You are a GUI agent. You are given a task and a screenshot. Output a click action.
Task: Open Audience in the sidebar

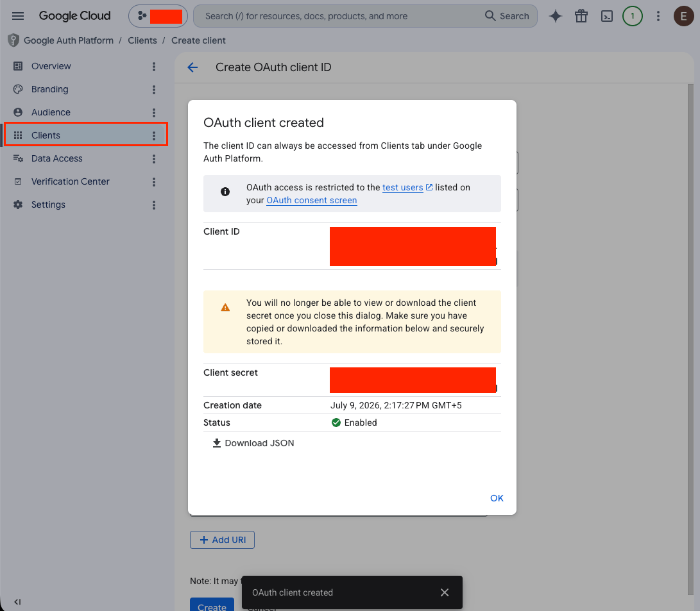[51, 112]
